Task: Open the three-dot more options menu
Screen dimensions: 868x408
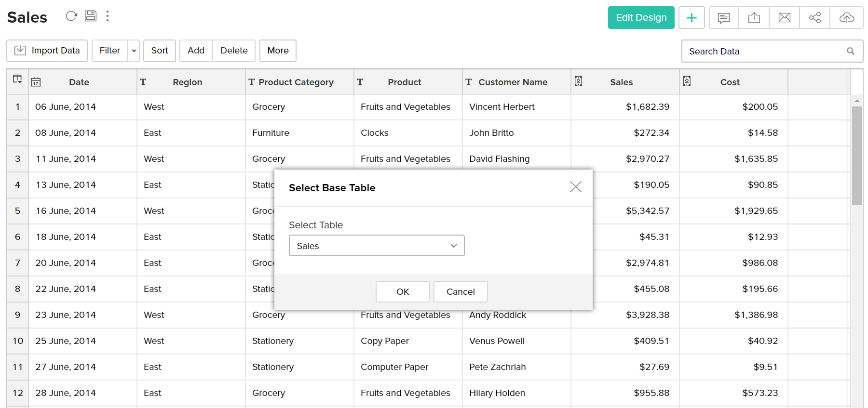Action: tap(108, 16)
